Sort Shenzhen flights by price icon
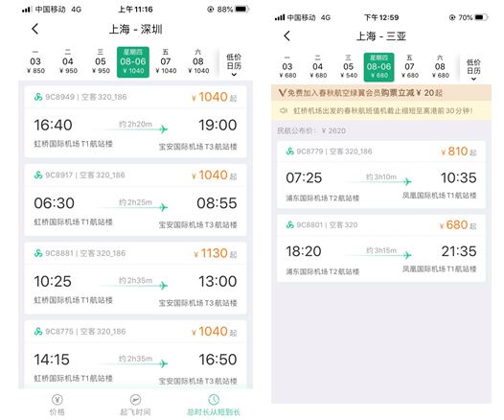Viewport: 504px width, 420px height. tap(57, 400)
